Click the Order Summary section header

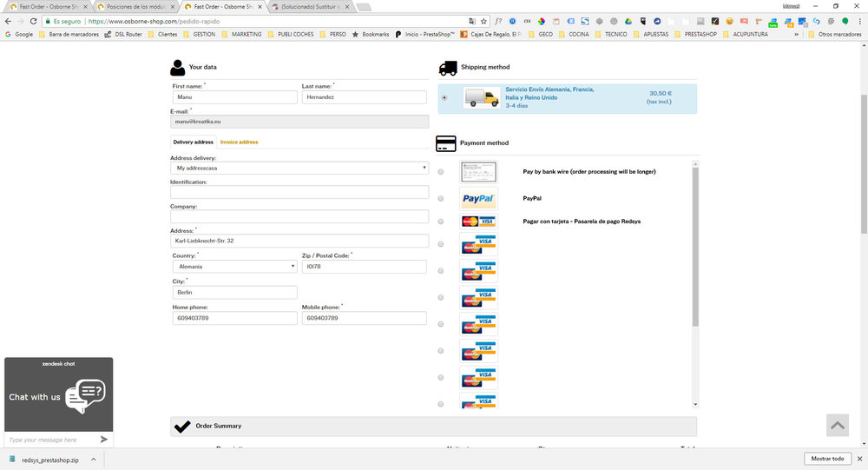433,427
